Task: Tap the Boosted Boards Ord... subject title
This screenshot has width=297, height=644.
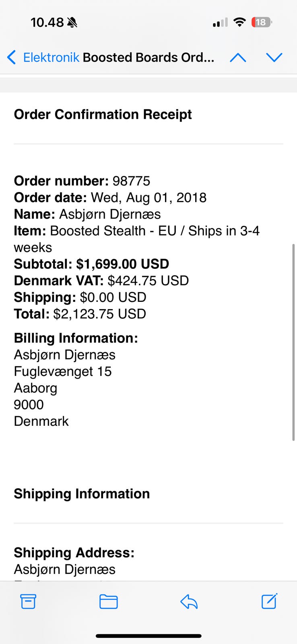Action: (x=148, y=58)
